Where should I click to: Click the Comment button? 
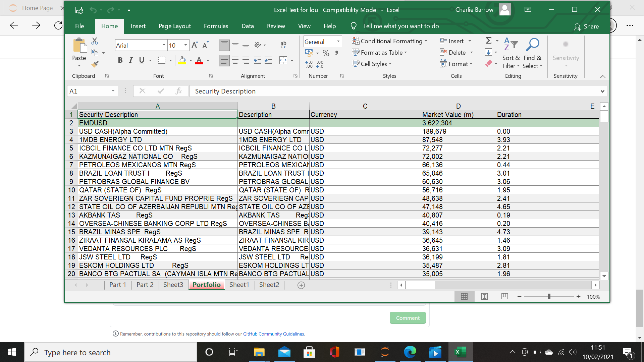pos(408,318)
